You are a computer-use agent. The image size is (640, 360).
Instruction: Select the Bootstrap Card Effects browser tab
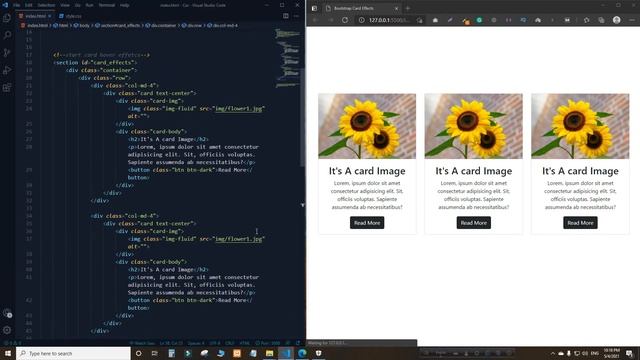click(362, 8)
